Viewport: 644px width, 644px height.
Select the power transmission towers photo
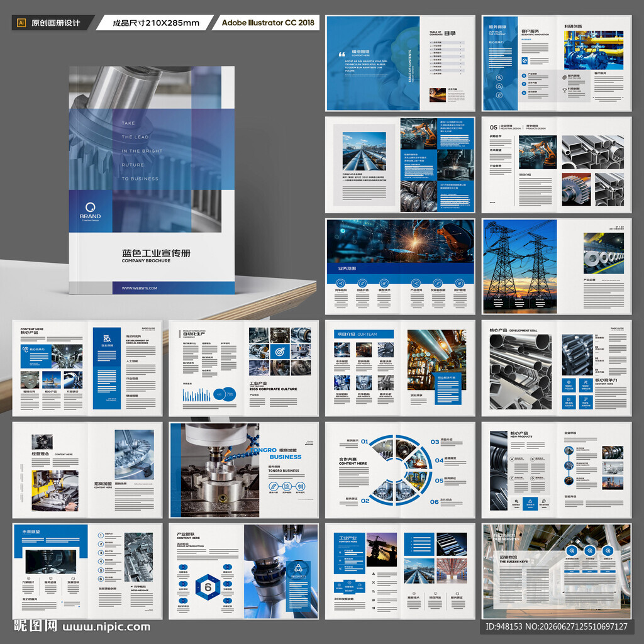[x=519, y=266]
